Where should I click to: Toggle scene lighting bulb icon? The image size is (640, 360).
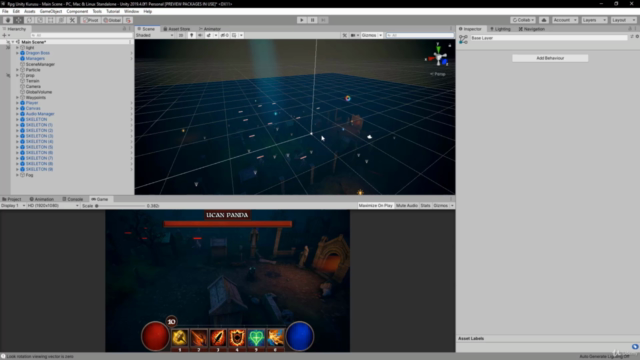(x=191, y=36)
